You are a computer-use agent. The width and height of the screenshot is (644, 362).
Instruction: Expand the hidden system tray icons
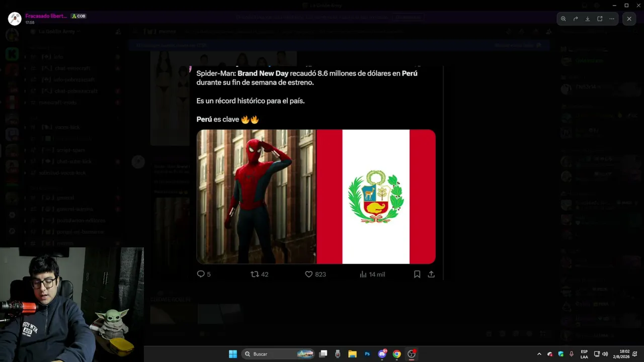coord(539,354)
